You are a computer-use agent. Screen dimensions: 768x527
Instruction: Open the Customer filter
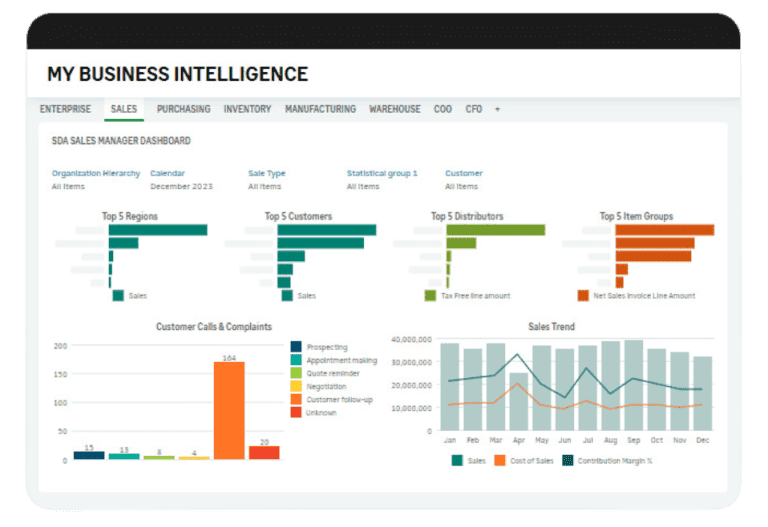tap(463, 173)
